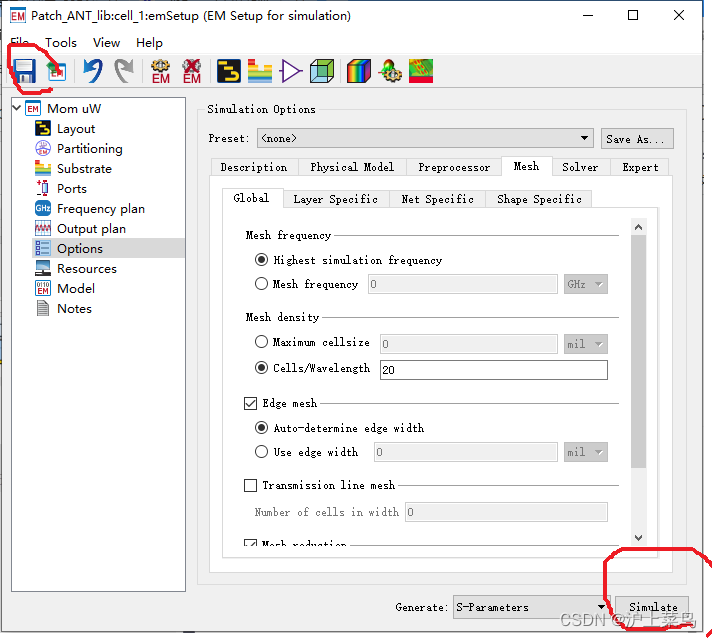
Task: Click the Mesh frequency value field
Action: pos(463,284)
